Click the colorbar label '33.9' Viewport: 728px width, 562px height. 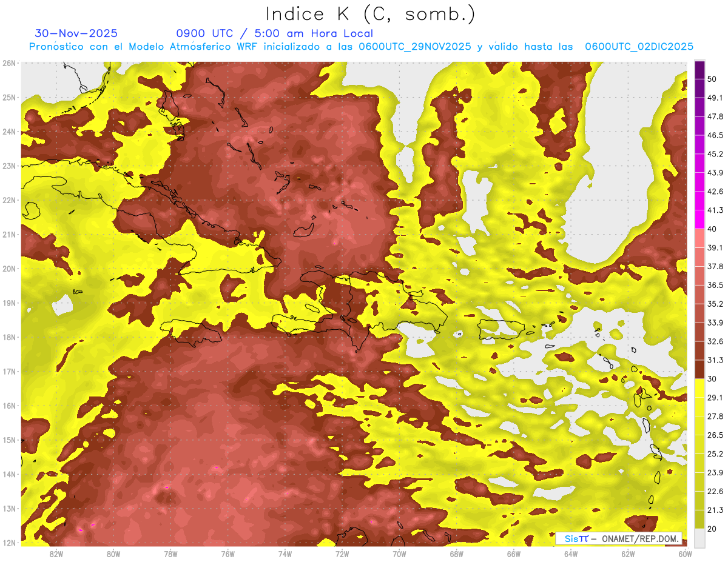(x=715, y=323)
